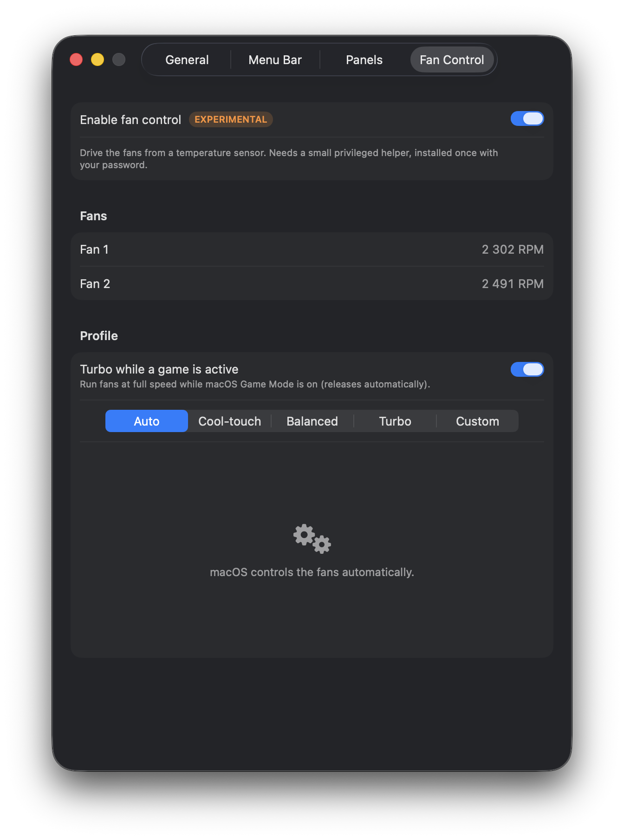Toggle Turbo while a game is active
624x840 pixels.
[527, 369]
